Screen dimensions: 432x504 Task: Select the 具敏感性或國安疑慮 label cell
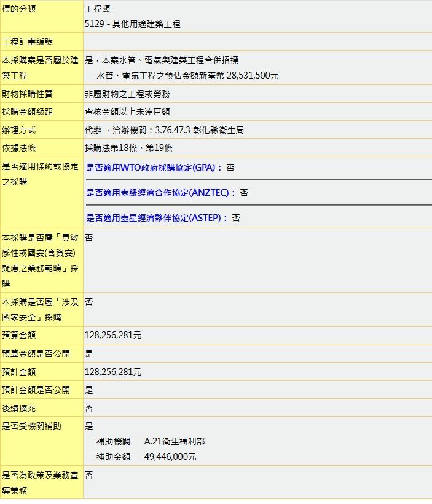(x=42, y=260)
